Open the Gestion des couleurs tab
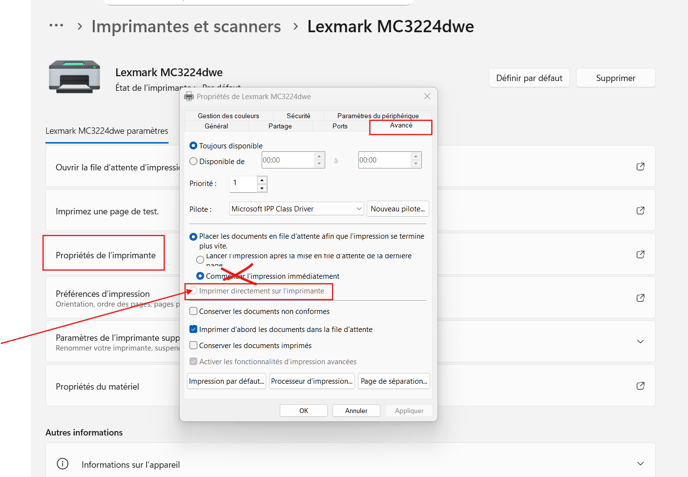Image resolution: width=688 pixels, height=477 pixels. point(228,116)
